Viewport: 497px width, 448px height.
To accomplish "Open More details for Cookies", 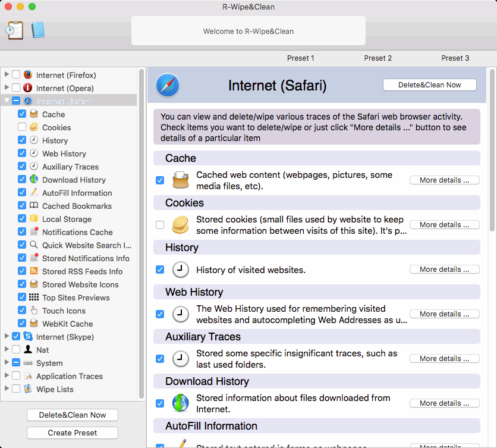I will (x=444, y=225).
